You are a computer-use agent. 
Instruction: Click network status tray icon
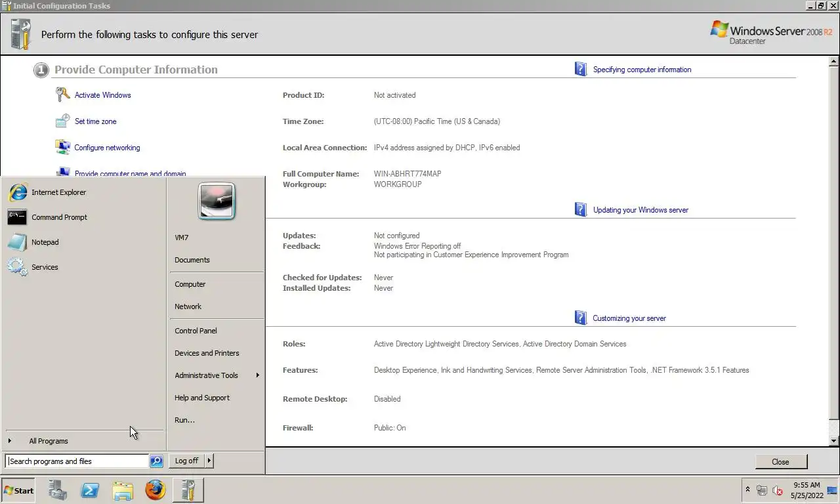[x=762, y=490]
